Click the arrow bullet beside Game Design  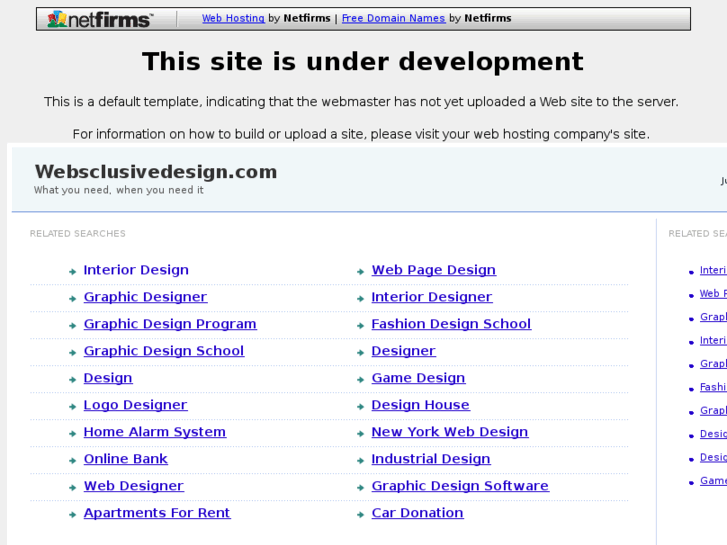pos(361,380)
